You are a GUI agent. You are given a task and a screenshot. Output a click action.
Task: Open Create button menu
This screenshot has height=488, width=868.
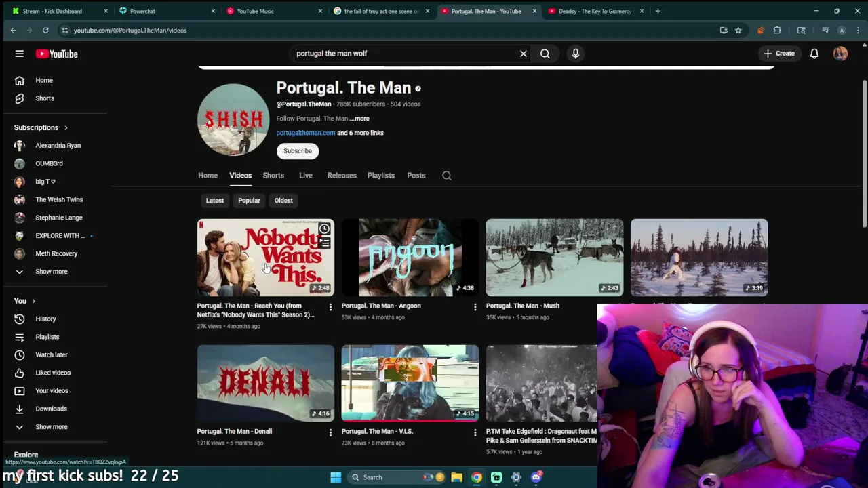[778, 54]
